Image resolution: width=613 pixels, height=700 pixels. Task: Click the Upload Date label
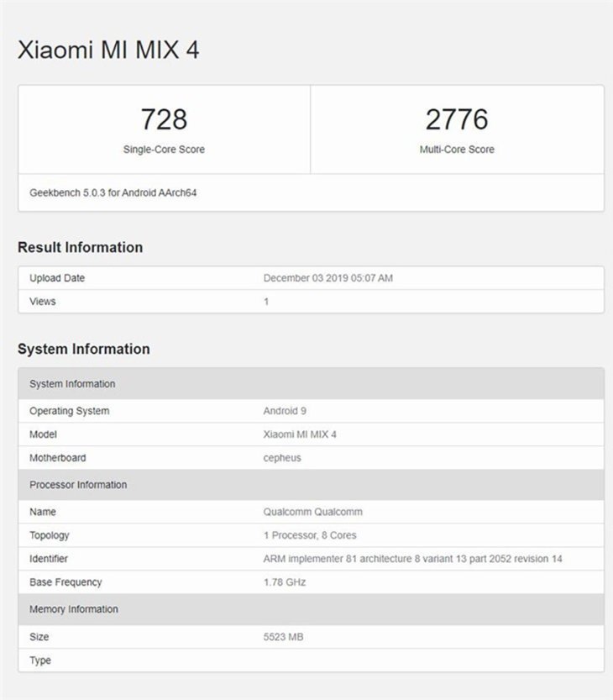(x=57, y=278)
